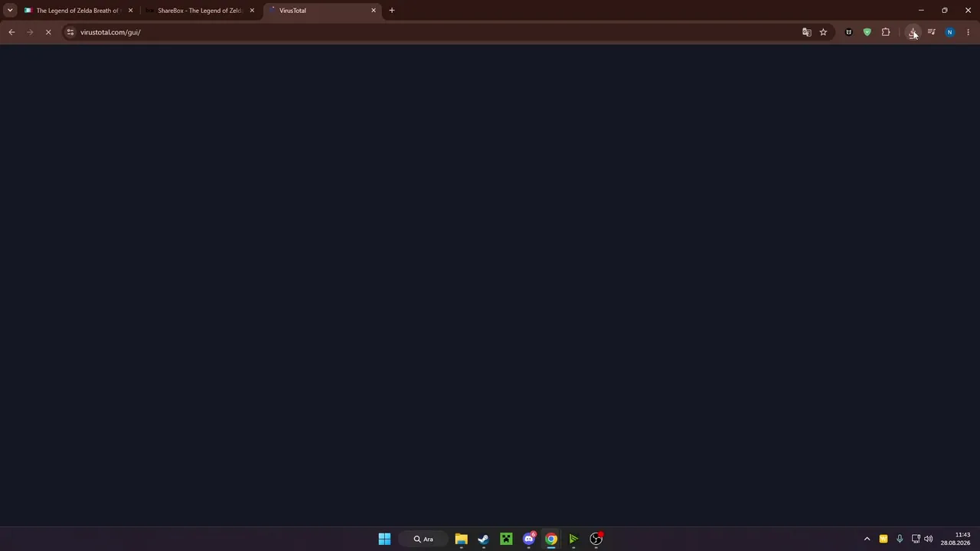Screen dimensions: 980x551
Task: Open Discord from the taskbar
Action: tap(528, 539)
